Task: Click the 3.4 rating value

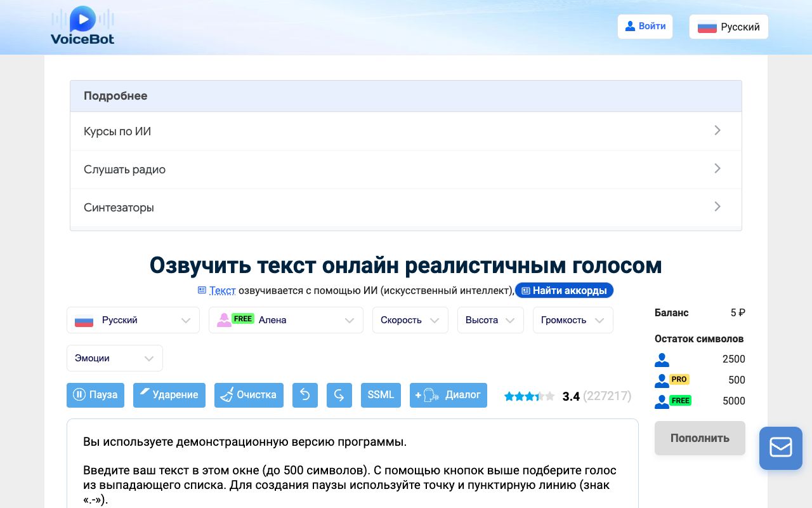Action: (571, 396)
